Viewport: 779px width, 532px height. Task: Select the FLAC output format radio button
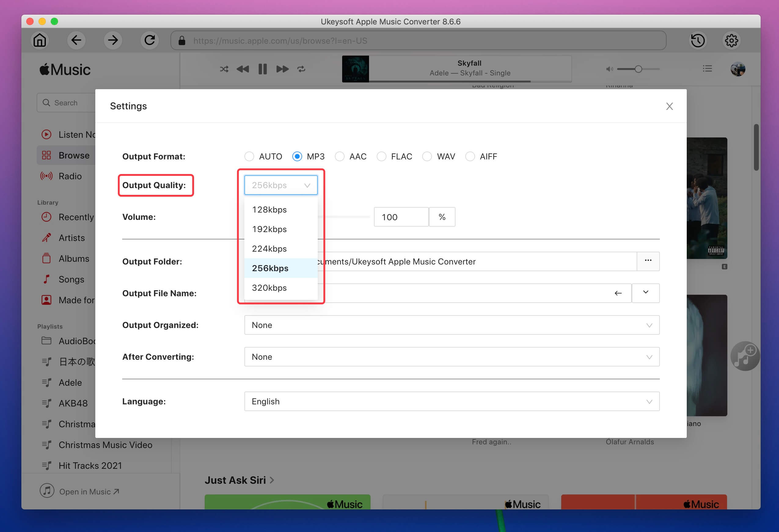coord(381,156)
